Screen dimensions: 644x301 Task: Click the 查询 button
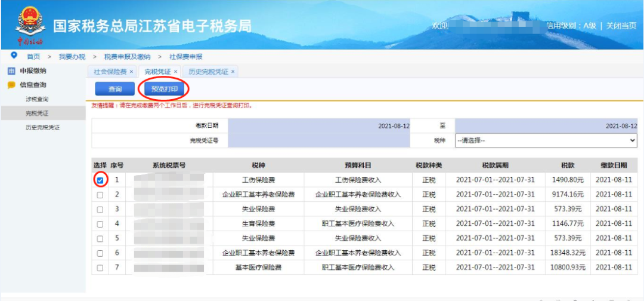115,89
